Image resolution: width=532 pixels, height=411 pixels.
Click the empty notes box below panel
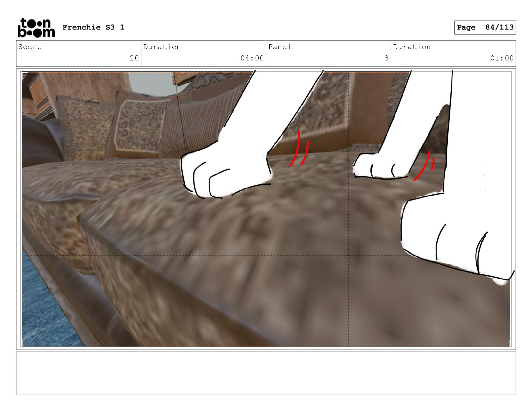tap(266, 373)
